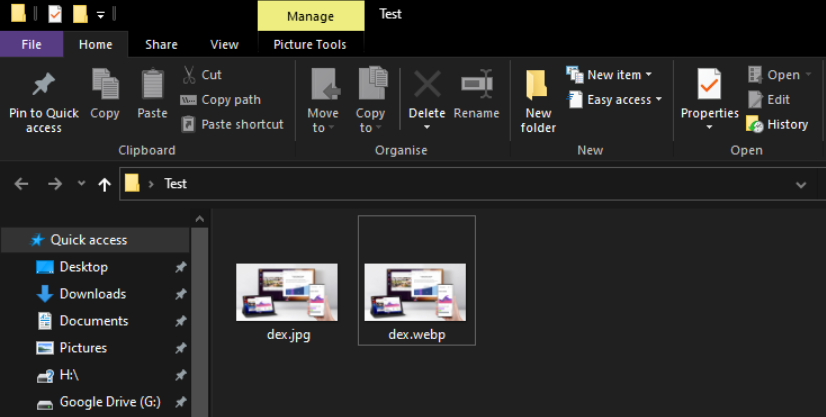Click the Paste clipboard icon
Screen dimensions: 826x417
point(152,86)
